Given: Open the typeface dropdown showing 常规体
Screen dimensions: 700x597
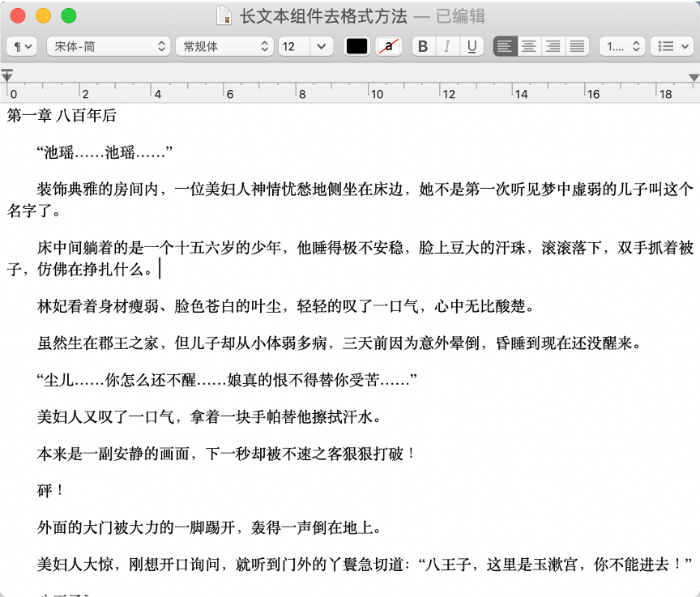Looking at the screenshot, I should [x=224, y=46].
